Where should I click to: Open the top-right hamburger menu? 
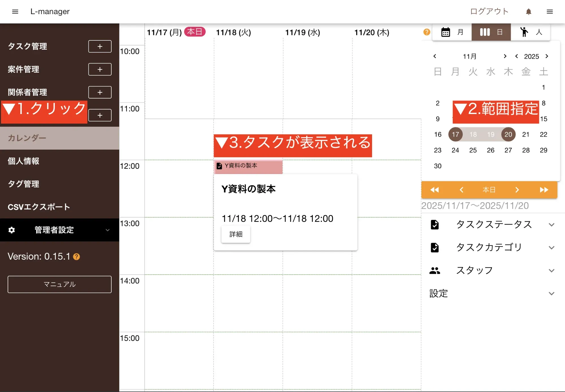click(549, 12)
